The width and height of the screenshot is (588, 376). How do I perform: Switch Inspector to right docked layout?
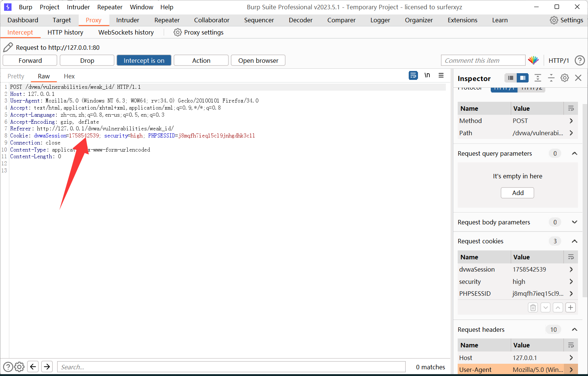point(523,78)
